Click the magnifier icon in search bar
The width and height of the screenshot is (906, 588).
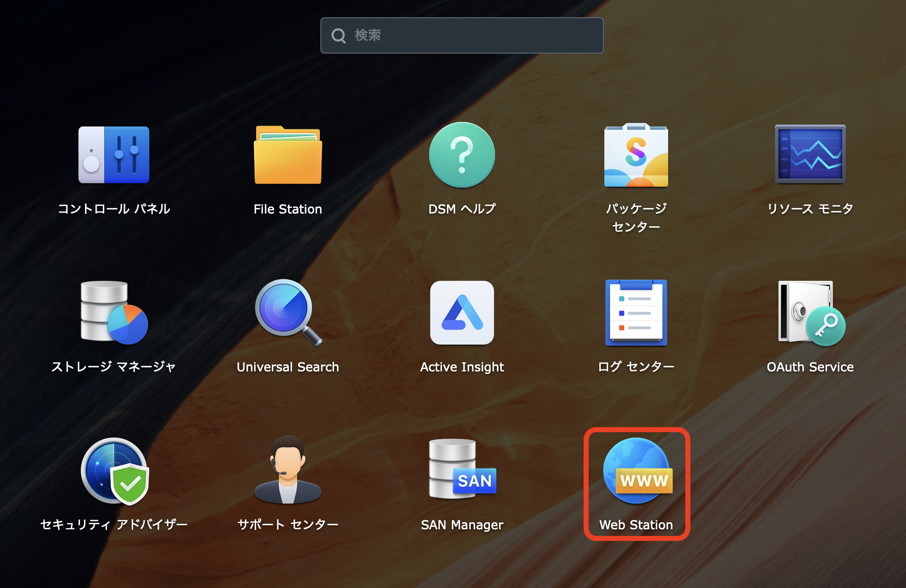click(338, 35)
